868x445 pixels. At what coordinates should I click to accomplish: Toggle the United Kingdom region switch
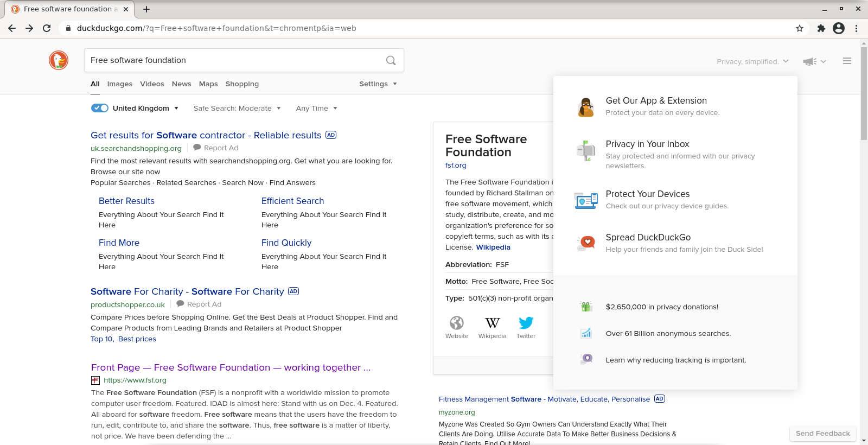pyautogui.click(x=100, y=108)
